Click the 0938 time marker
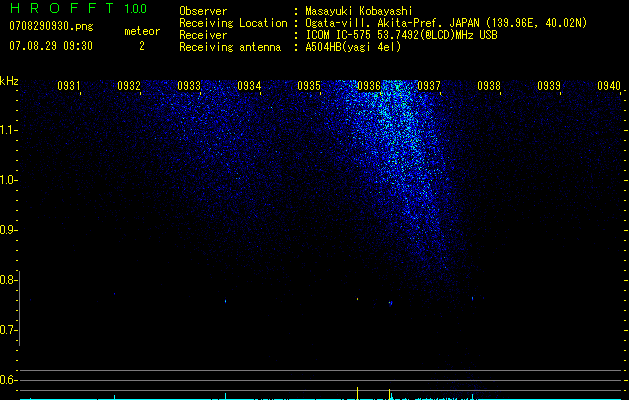 [x=489, y=86]
